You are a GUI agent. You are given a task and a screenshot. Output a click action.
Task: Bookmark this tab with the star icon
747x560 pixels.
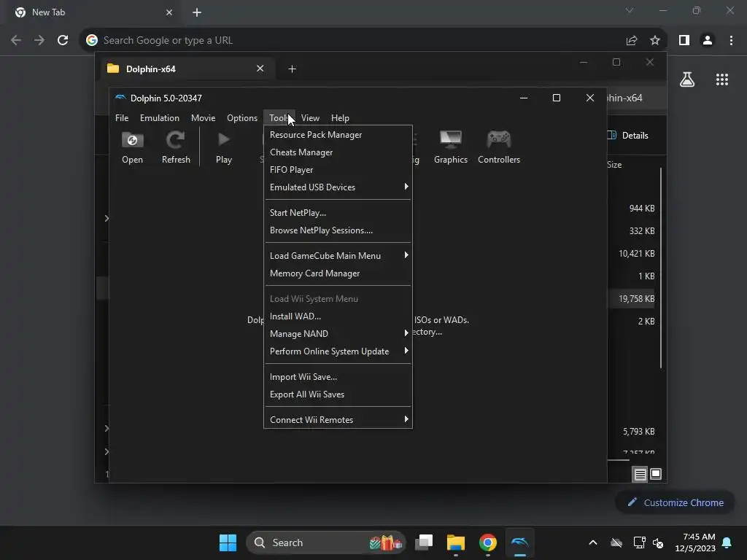coord(655,41)
